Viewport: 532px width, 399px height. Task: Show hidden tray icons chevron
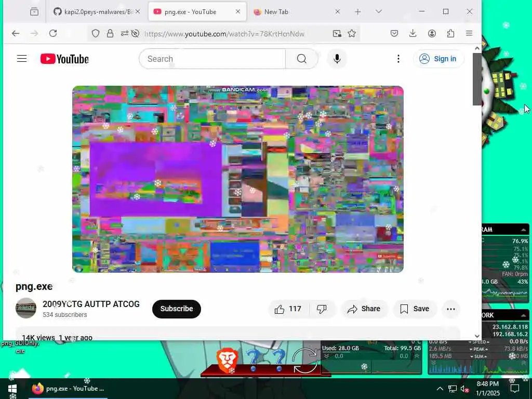[x=440, y=389]
